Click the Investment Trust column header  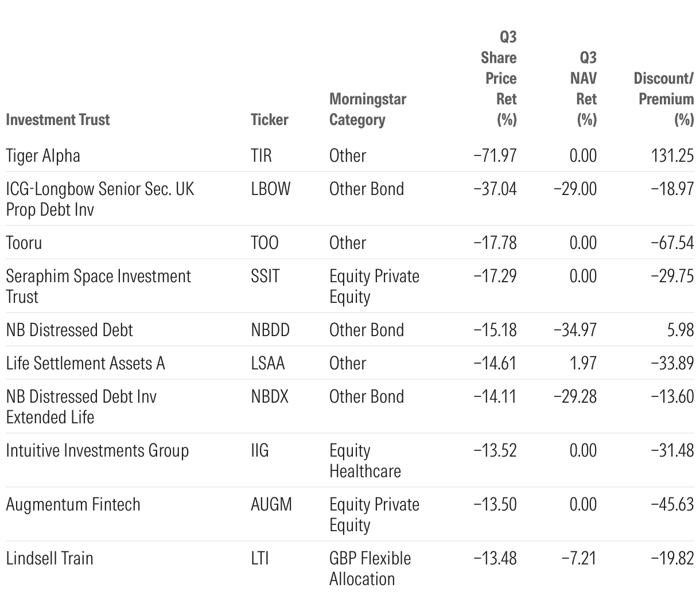(x=58, y=120)
